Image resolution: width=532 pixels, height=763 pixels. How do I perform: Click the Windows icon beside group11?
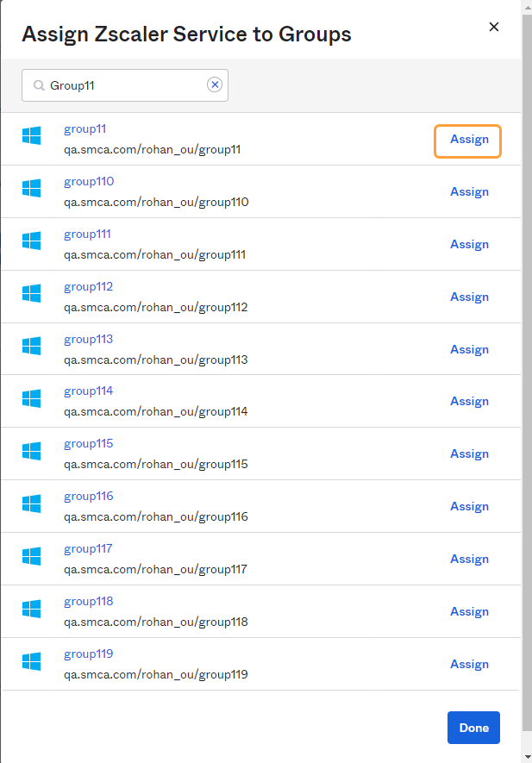pos(32,135)
